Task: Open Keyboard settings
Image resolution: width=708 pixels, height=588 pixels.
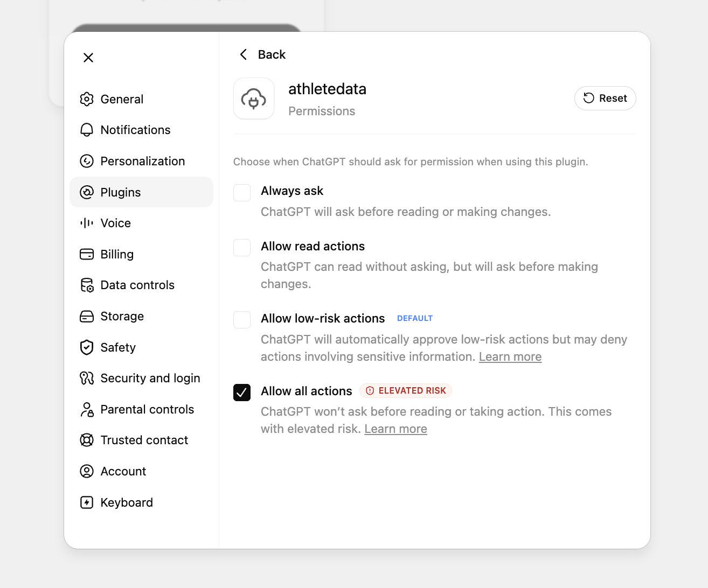Action: coord(142,502)
